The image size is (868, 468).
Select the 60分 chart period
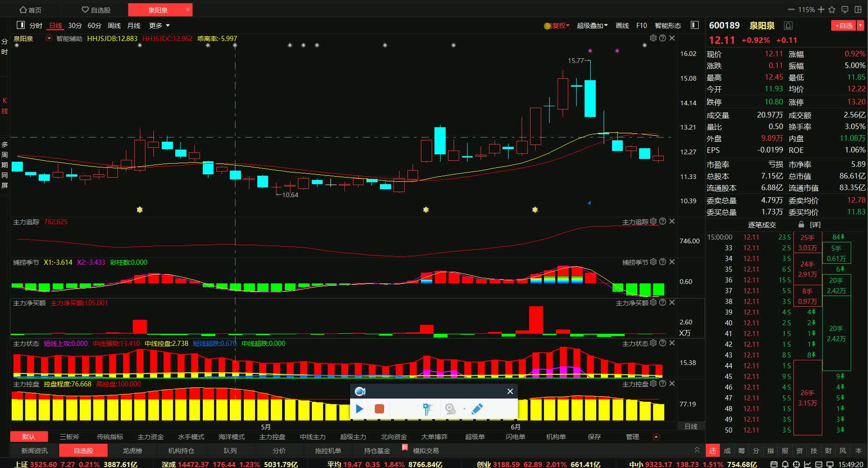94,26
